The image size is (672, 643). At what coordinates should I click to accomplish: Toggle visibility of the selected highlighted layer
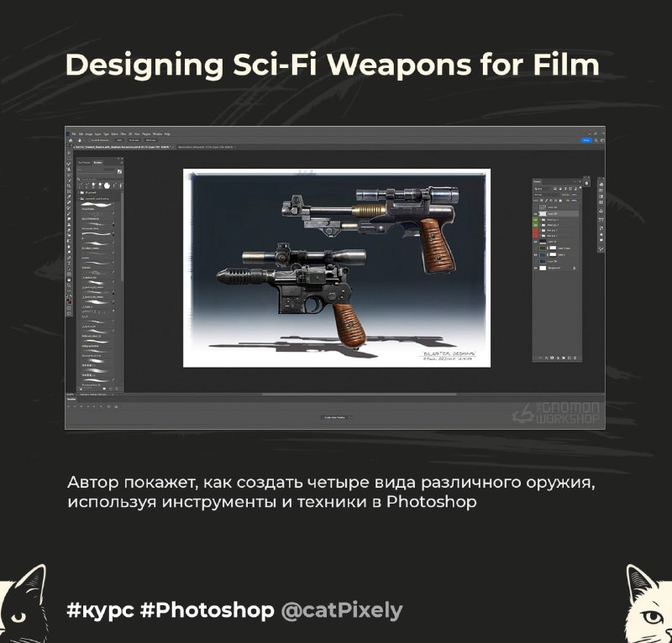coord(536,214)
